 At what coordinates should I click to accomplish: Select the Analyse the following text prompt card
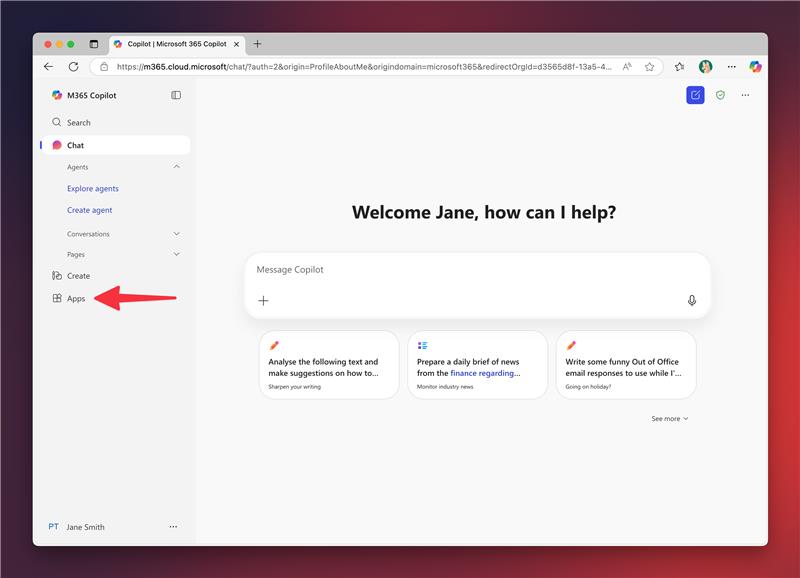pos(329,365)
